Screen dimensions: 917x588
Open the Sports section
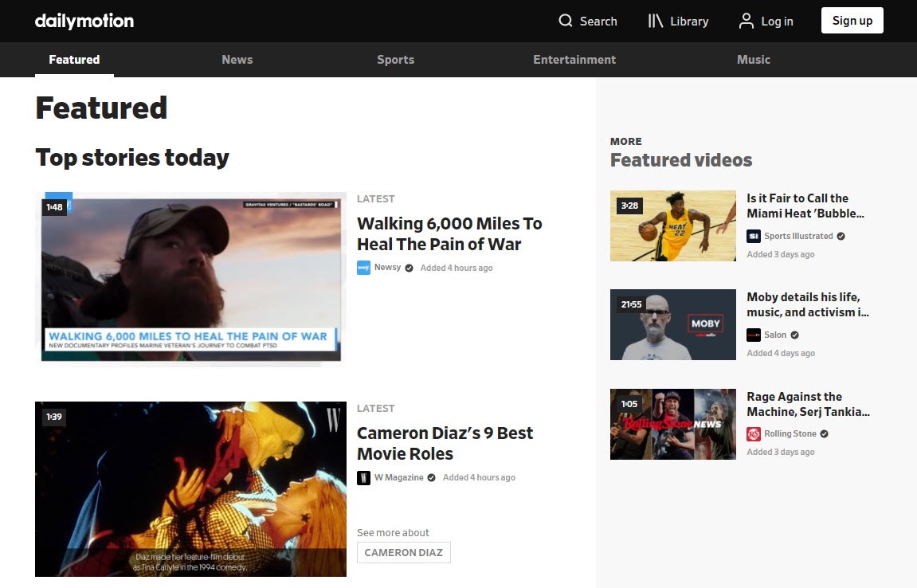pyautogui.click(x=395, y=59)
